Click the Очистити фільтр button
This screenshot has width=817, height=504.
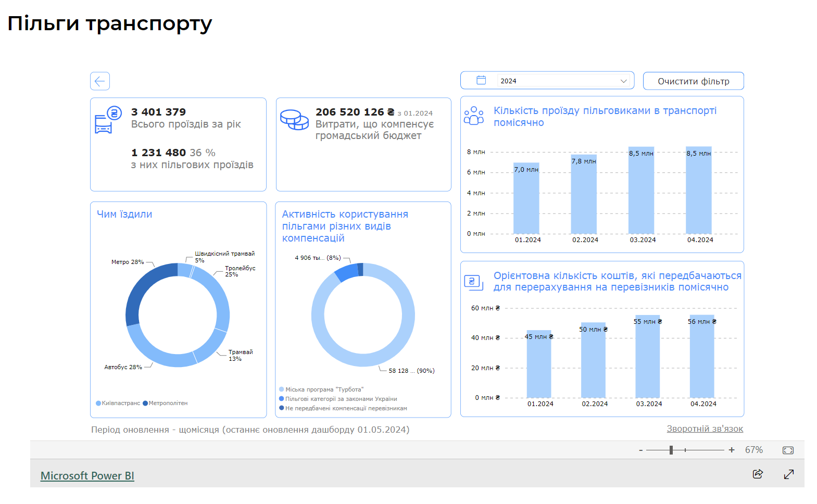point(693,81)
